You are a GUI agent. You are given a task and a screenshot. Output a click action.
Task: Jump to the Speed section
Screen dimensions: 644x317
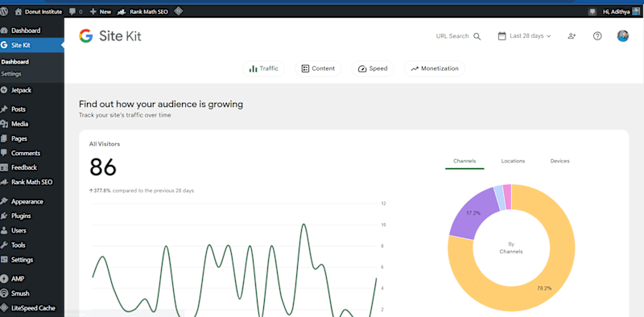372,68
